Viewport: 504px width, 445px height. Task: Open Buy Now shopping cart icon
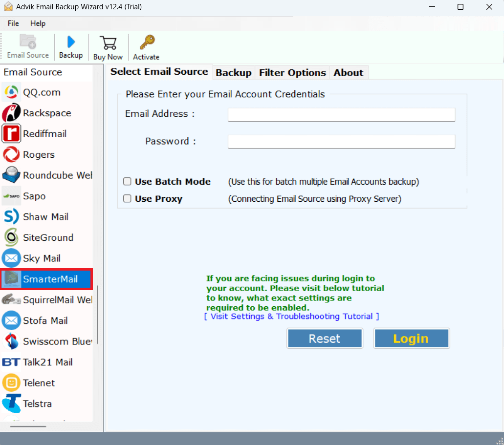108,42
